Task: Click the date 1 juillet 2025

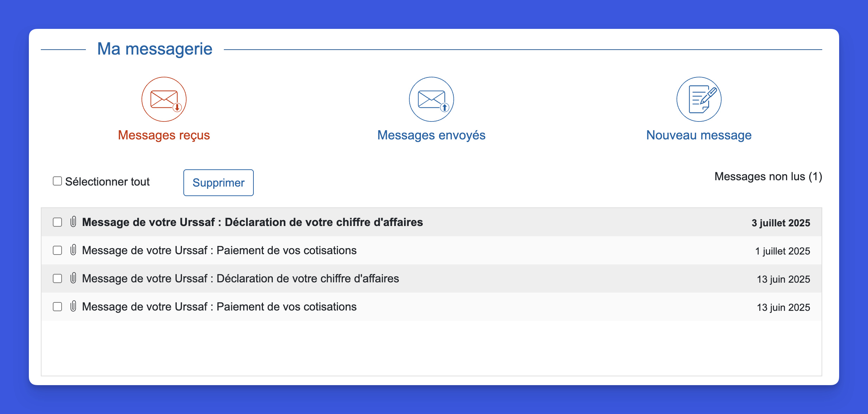Action: [783, 251]
